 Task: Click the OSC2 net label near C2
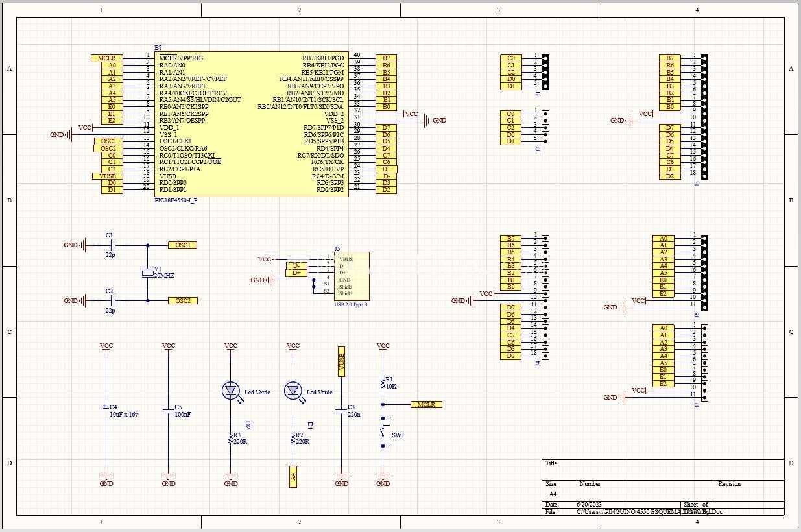pos(182,300)
